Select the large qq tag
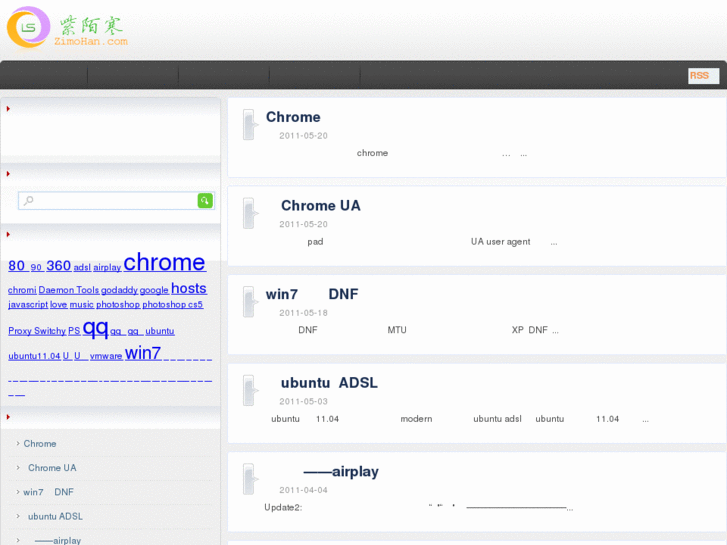This screenshot has height=545, width=727. point(96,328)
